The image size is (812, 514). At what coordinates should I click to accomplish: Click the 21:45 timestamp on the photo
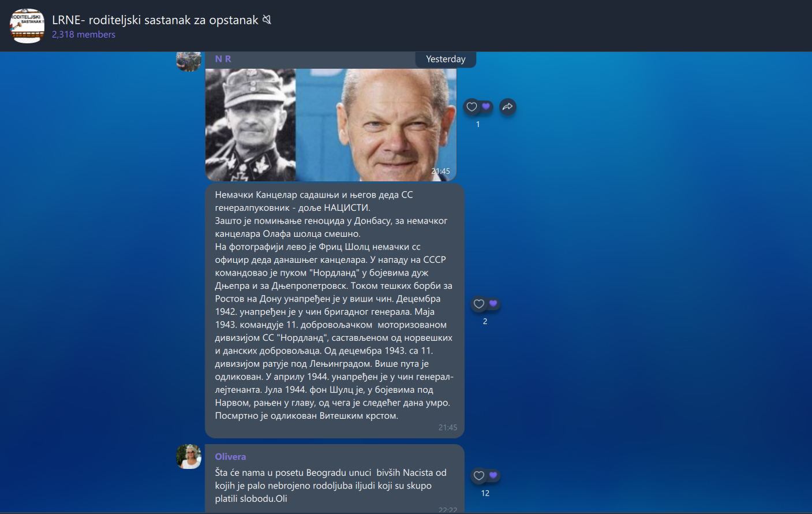(x=440, y=171)
